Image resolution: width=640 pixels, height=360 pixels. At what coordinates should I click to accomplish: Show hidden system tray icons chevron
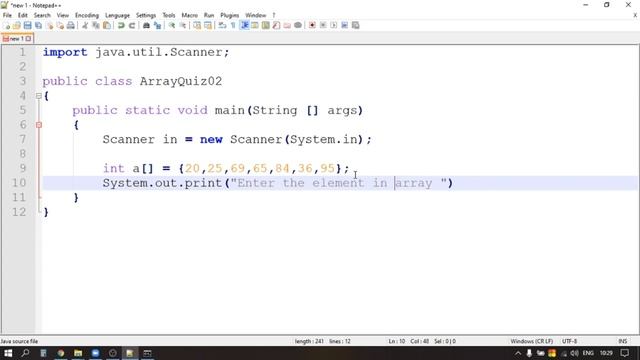[518, 353]
